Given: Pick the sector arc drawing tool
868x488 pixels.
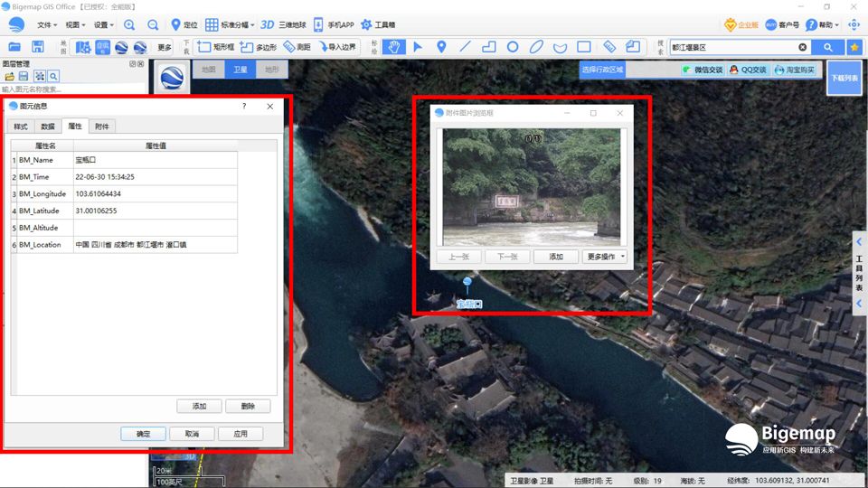Looking at the screenshot, I should coord(561,48).
